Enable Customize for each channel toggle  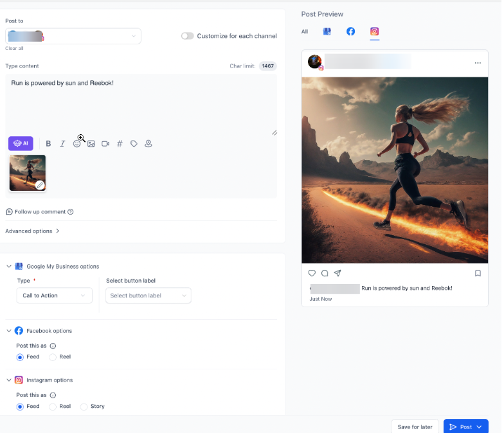[x=187, y=36]
